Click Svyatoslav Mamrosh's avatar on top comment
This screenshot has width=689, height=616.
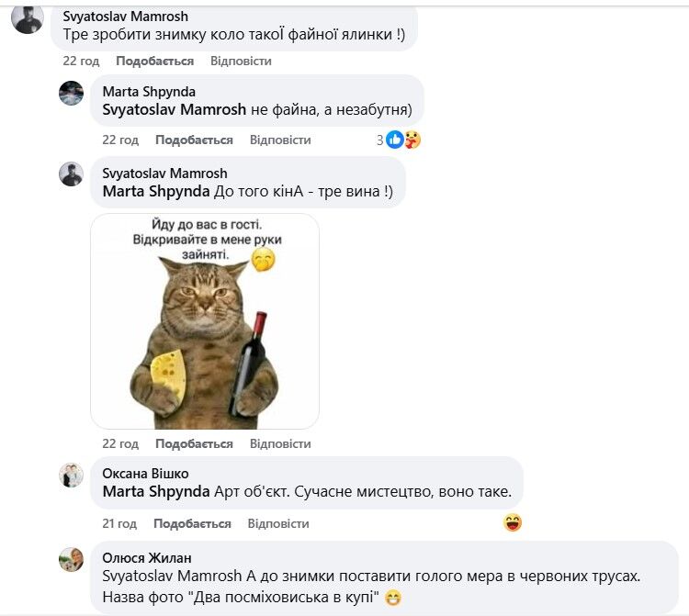point(27,18)
